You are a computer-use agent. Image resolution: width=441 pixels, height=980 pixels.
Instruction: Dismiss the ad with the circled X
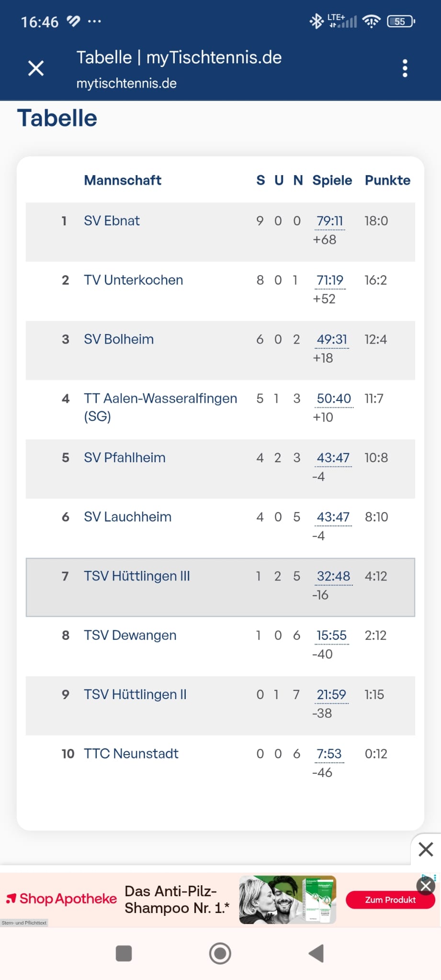[x=426, y=886]
